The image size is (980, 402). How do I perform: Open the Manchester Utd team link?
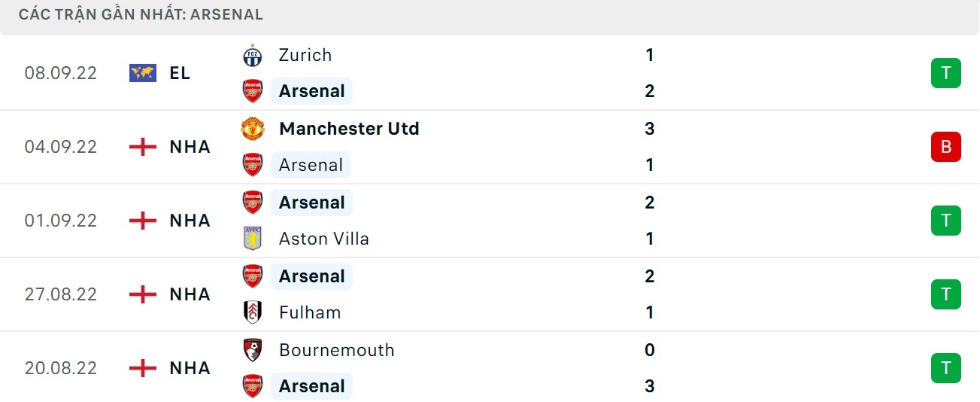[349, 129]
